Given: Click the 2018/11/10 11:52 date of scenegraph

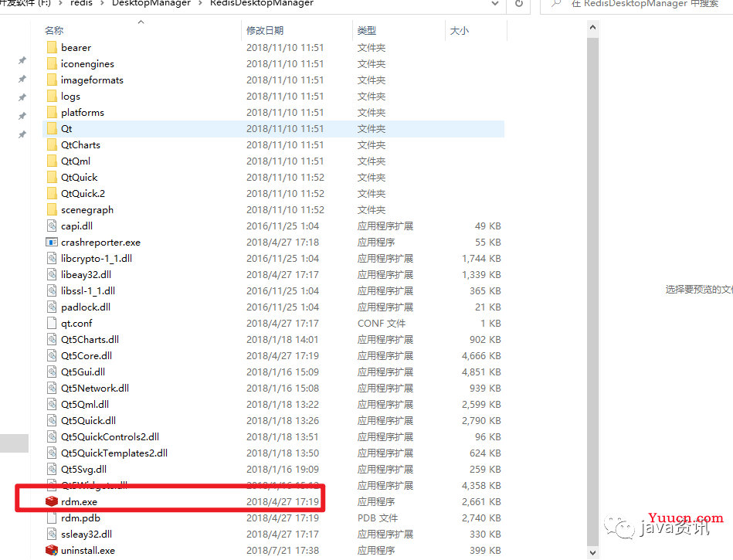Looking at the screenshot, I should (285, 209).
